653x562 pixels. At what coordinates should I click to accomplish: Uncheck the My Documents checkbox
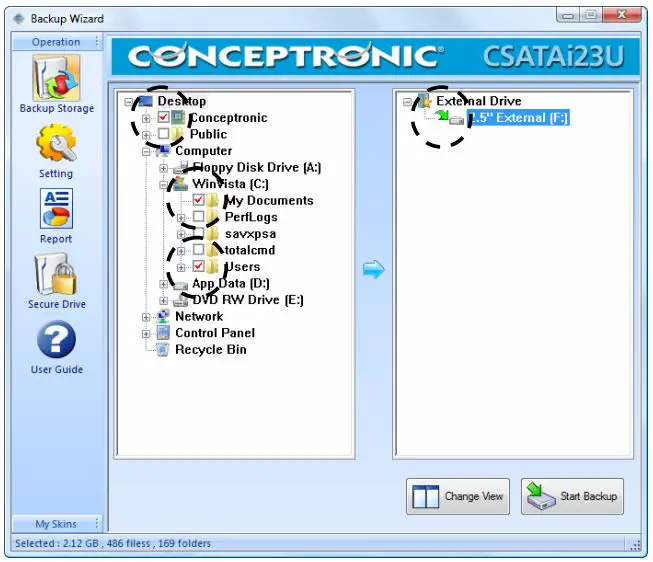point(198,200)
